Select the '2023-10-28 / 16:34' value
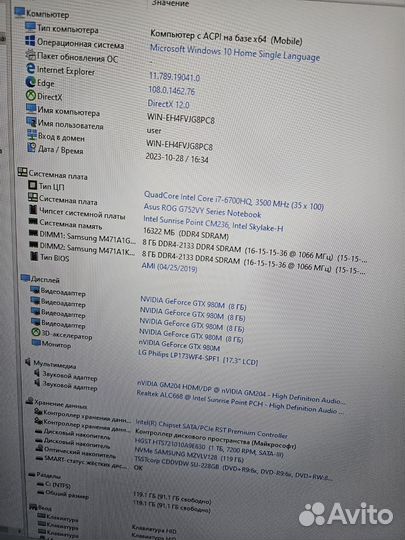The image size is (405, 540). pos(177,157)
